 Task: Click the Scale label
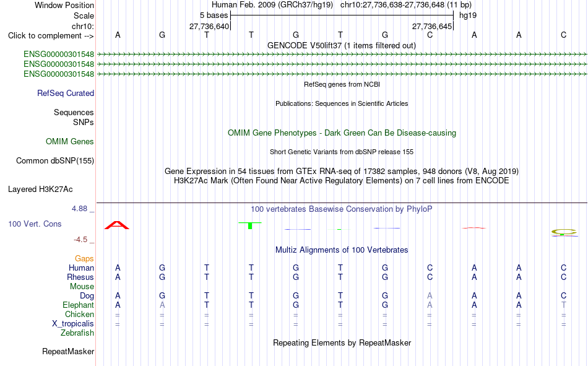[x=84, y=15]
